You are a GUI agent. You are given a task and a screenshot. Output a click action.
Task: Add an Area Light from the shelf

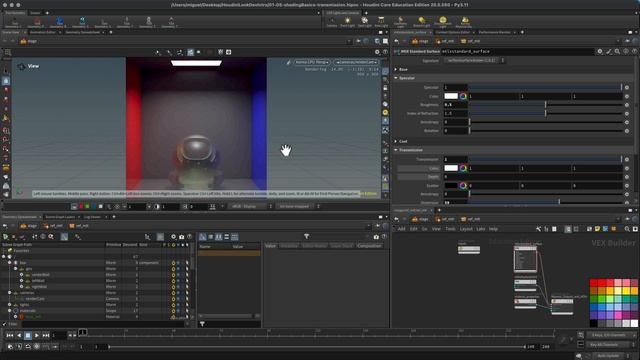tap(381, 22)
